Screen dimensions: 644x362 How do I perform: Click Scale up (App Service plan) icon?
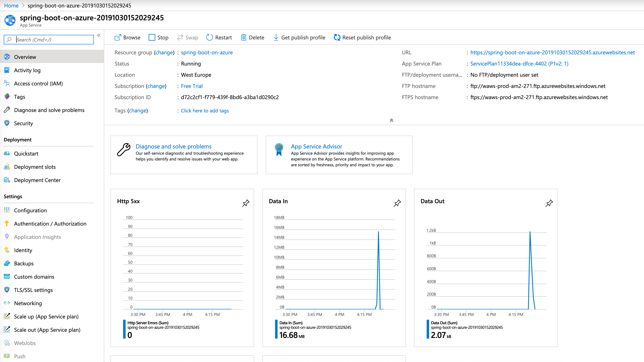coord(7,316)
